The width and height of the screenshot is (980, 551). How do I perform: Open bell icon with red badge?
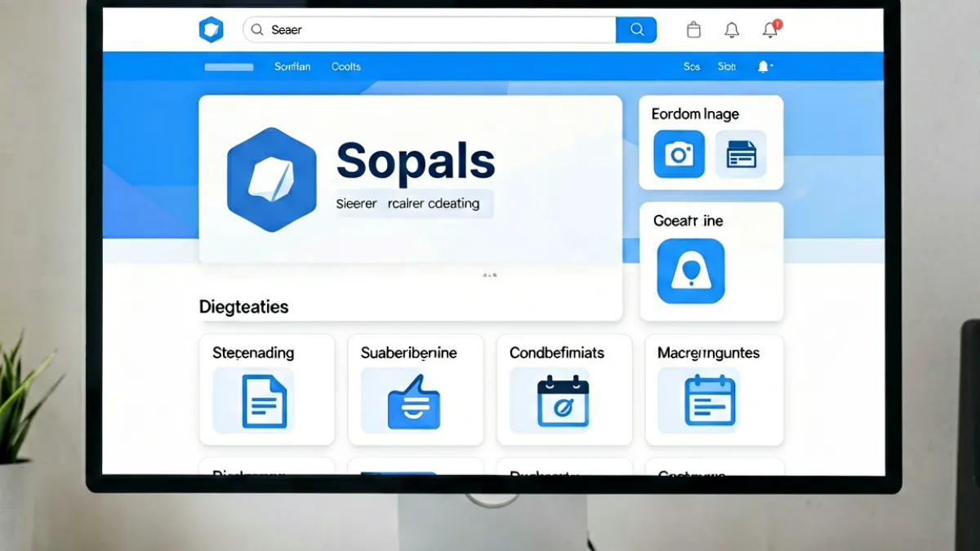[x=770, y=29]
